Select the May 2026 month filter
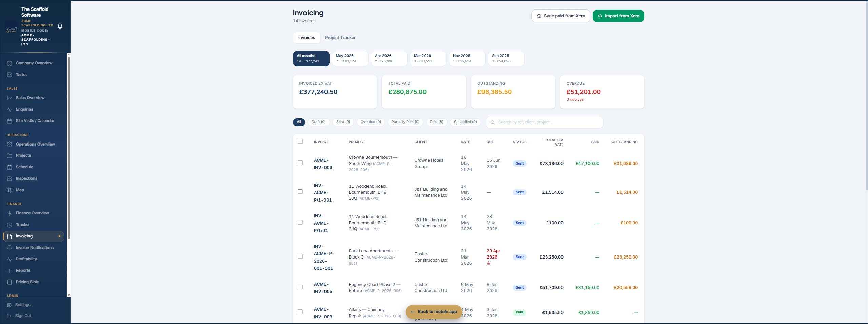Image resolution: width=868 pixels, height=324 pixels. point(350,59)
